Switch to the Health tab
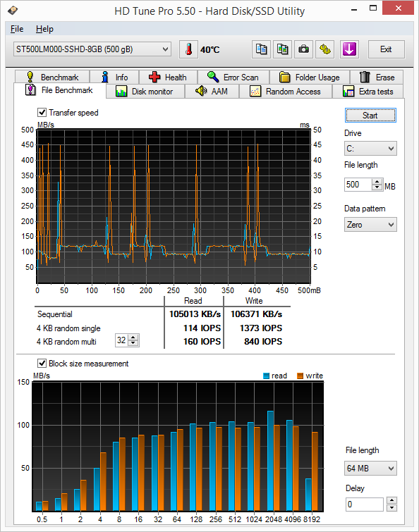 point(168,77)
